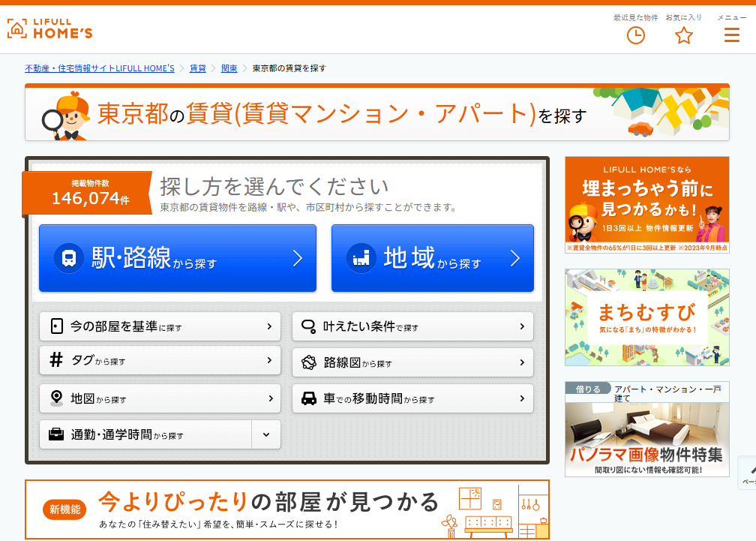
Task: Click 最近見た物件 label text
Action: pyautogui.click(x=635, y=18)
